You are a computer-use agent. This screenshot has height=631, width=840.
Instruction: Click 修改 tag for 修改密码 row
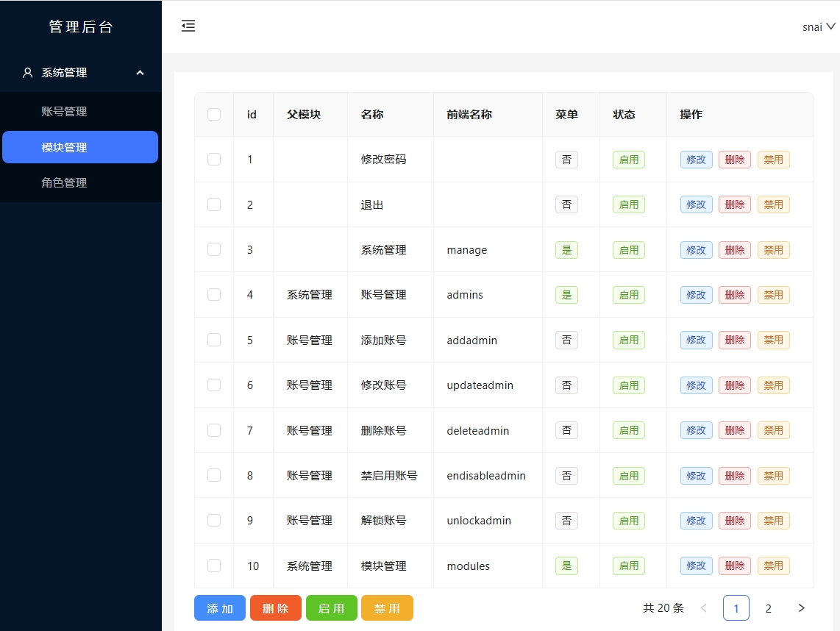point(696,160)
